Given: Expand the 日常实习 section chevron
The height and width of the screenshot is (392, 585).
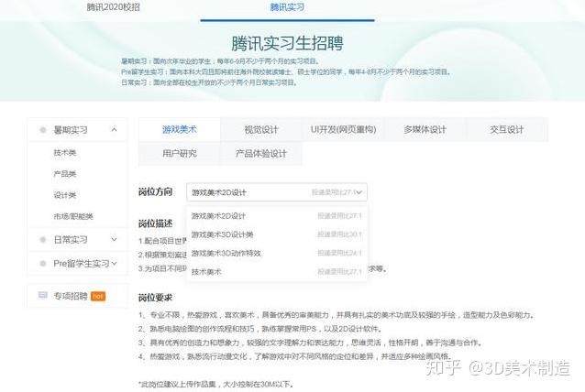Looking at the screenshot, I should (x=115, y=239).
